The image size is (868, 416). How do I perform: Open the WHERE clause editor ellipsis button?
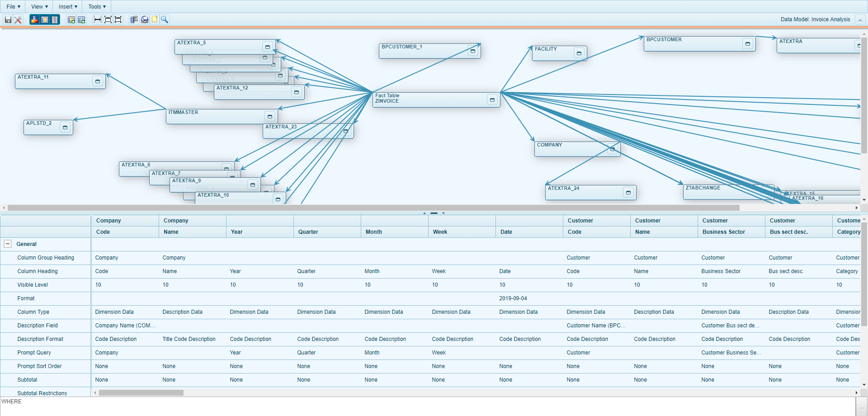pos(861,407)
